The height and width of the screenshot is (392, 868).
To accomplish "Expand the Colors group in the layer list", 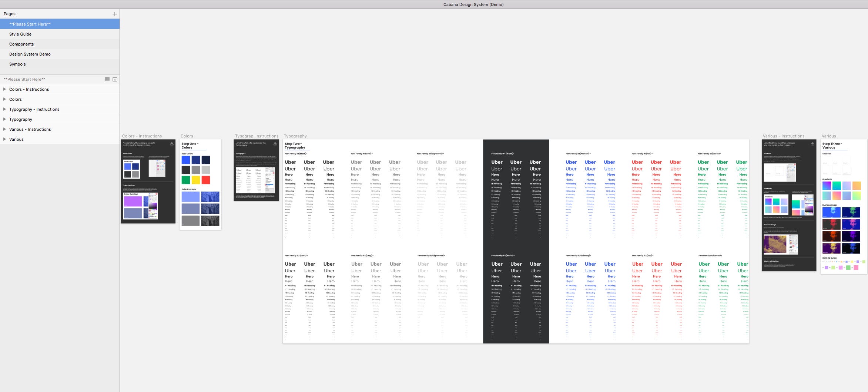I will (5, 99).
